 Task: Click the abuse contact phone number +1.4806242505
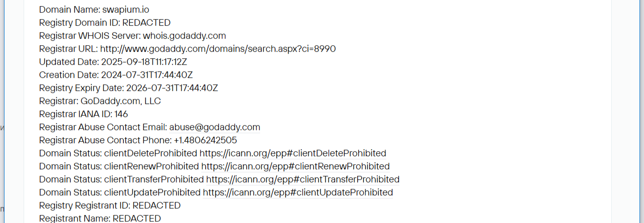tap(205, 140)
